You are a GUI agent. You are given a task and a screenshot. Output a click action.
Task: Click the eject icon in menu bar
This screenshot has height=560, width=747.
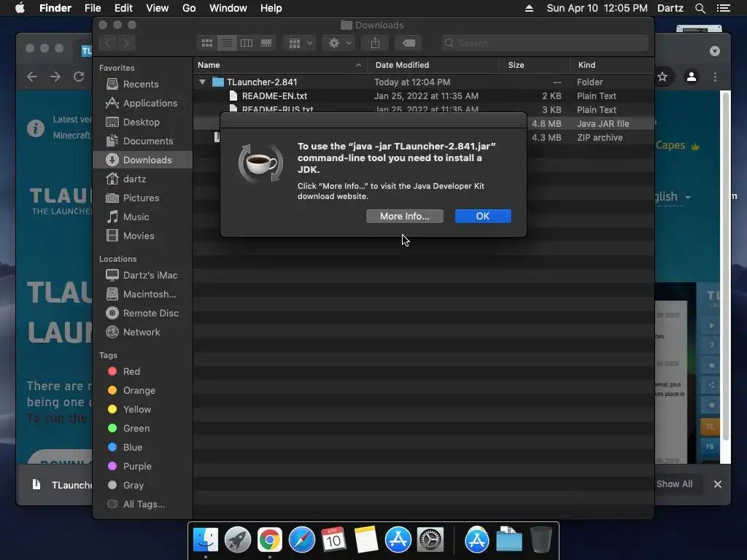[x=529, y=8]
